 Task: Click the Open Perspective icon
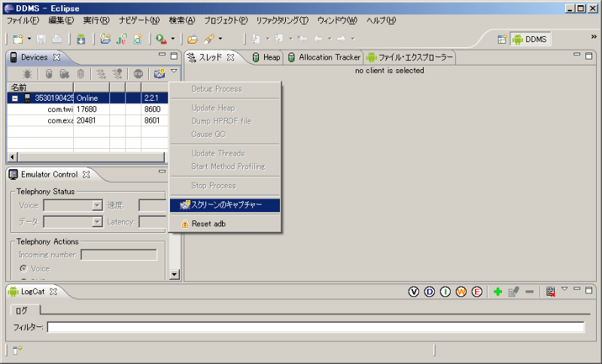click(502, 39)
